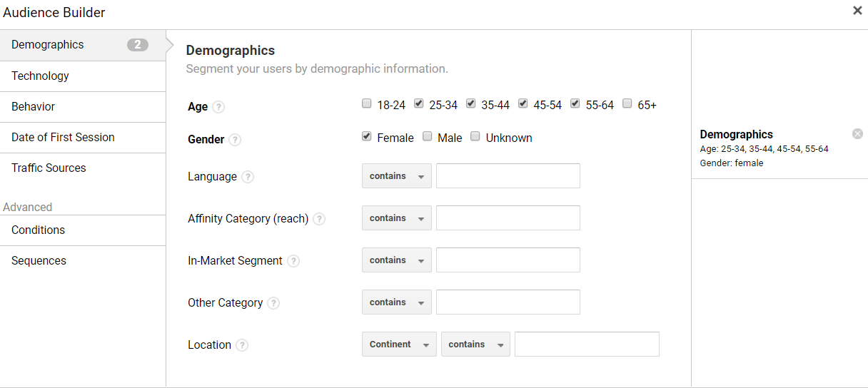Open the Location help question mark icon
Screen dimensions: 868x388
tap(242, 345)
